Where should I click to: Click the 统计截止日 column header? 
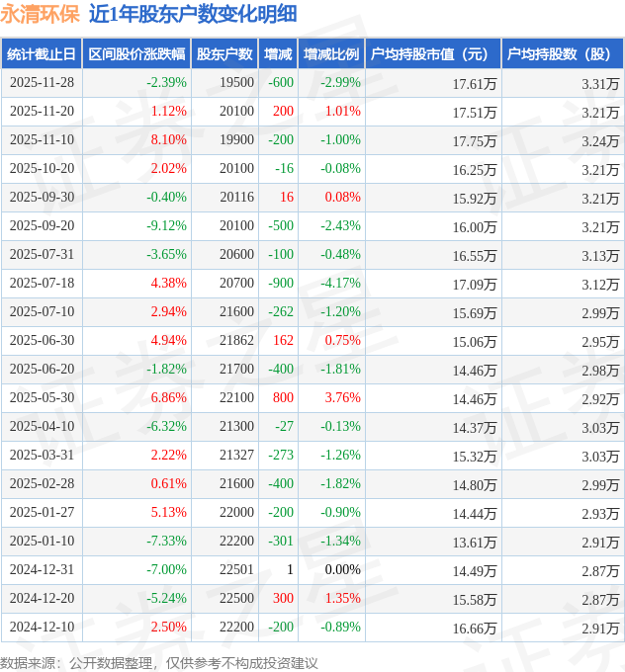(x=42, y=54)
